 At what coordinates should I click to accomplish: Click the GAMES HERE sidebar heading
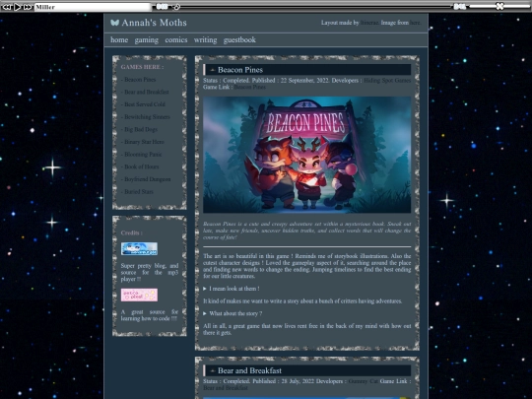click(142, 67)
